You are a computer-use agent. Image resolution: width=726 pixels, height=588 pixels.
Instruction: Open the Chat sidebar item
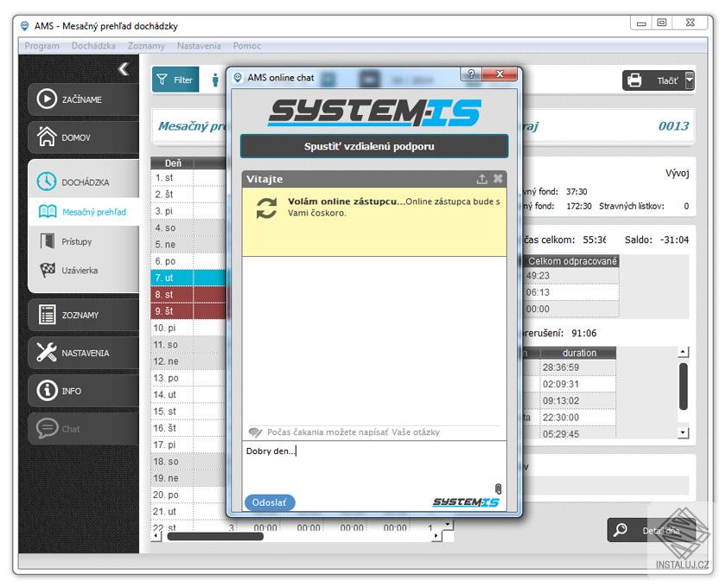tap(83, 429)
